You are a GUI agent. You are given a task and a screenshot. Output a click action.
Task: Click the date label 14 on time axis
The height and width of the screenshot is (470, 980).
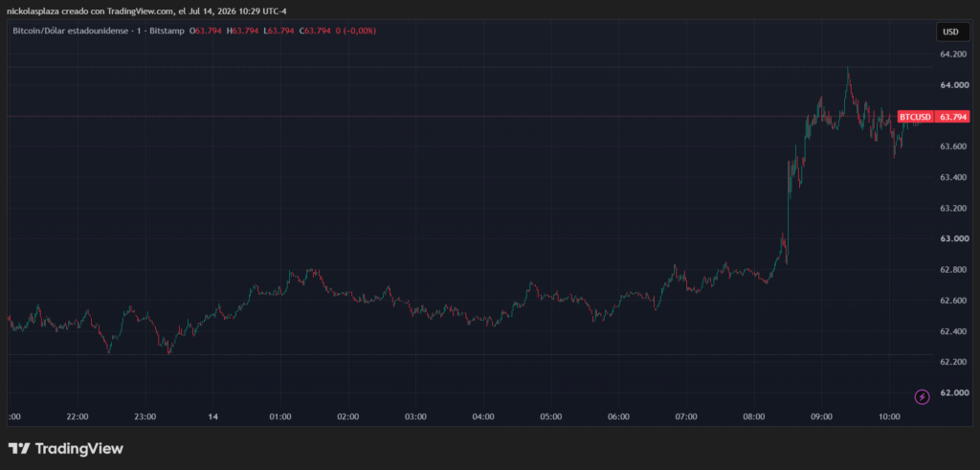tap(212, 417)
